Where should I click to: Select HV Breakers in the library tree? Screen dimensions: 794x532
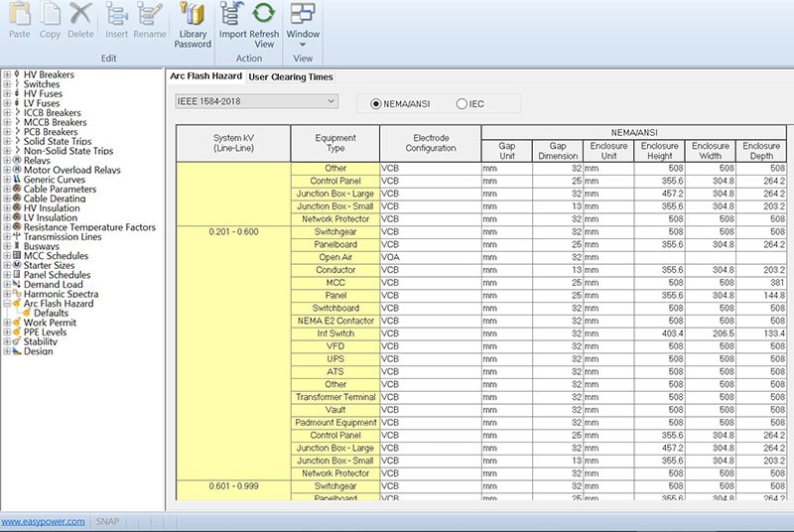pyautogui.click(x=49, y=74)
